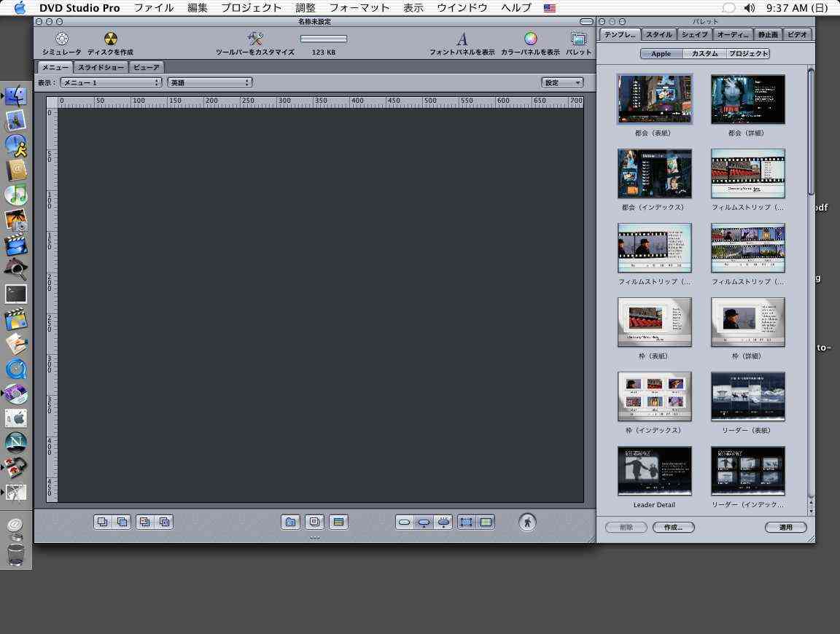Click the 適用 (Apply) button
The width and height of the screenshot is (840, 634).
(786, 528)
